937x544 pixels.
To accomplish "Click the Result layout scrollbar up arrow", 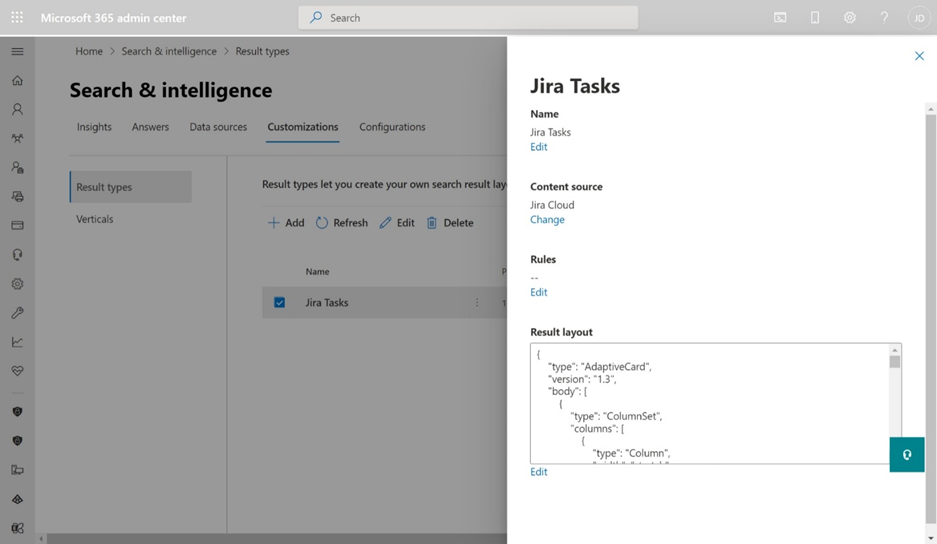I will click(895, 350).
